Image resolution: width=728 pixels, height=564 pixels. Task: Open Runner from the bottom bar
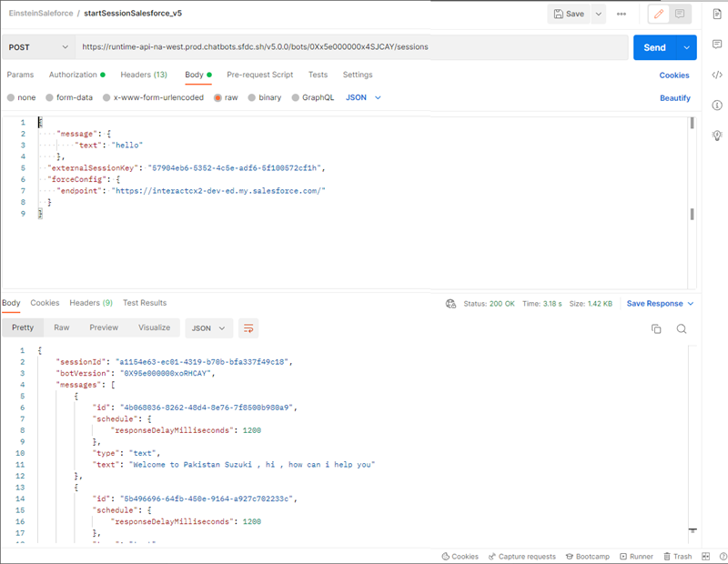point(636,556)
